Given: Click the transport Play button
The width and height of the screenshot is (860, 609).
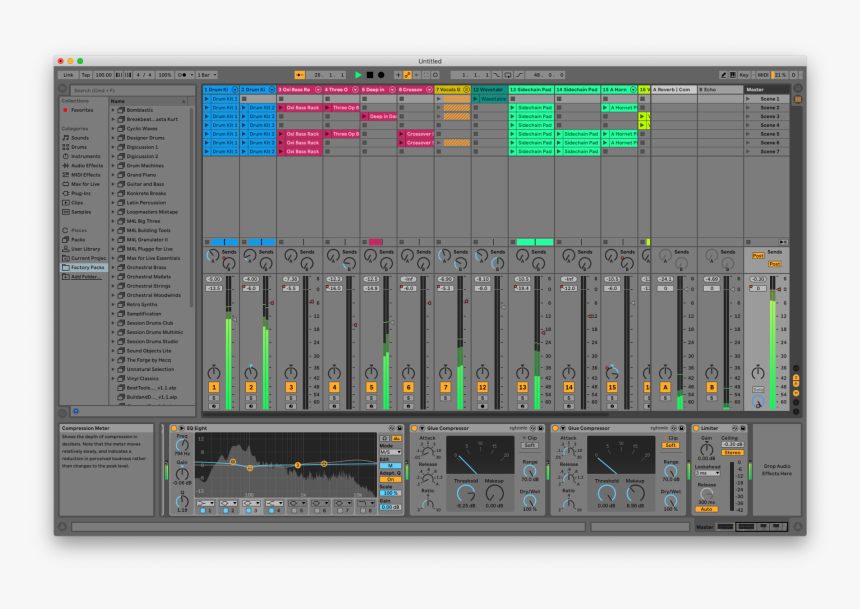Looking at the screenshot, I should pos(358,75).
